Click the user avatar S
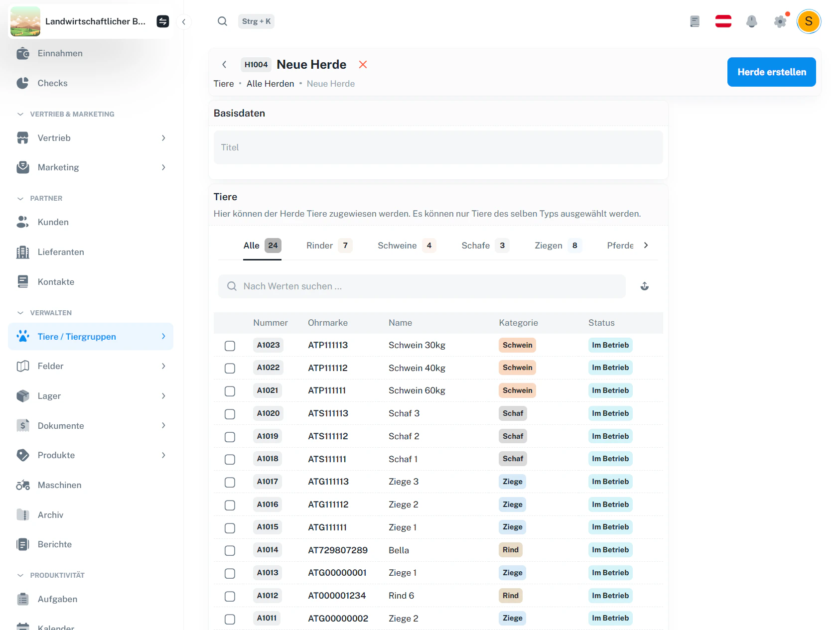This screenshot has height=630, width=840. [809, 21]
